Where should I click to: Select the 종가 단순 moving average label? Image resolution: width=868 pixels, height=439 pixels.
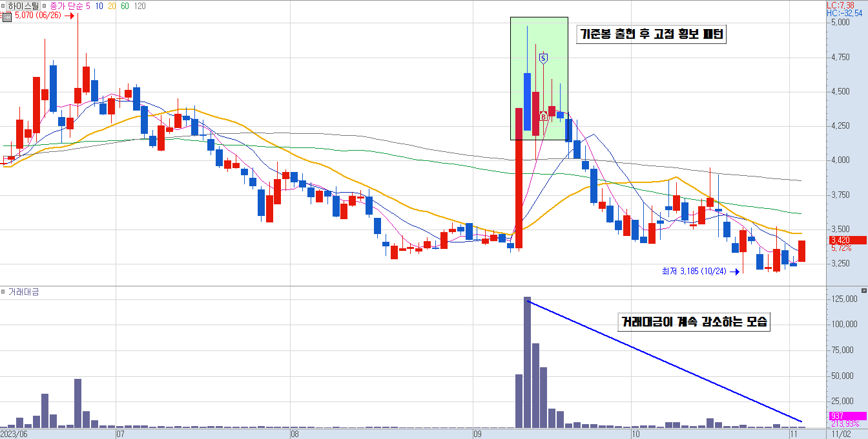(x=65, y=6)
